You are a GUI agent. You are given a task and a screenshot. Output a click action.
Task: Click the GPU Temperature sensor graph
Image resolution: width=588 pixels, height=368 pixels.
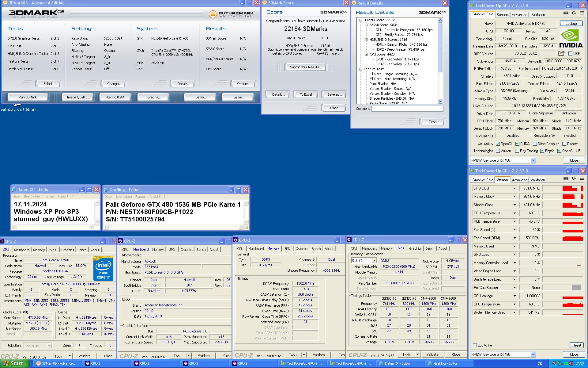[563, 213]
